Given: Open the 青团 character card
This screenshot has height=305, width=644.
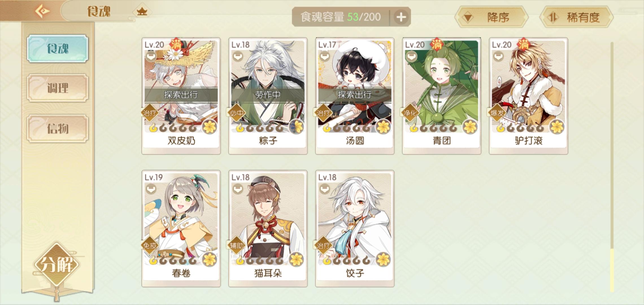Looking at the screenshot, I should point(441,96).
